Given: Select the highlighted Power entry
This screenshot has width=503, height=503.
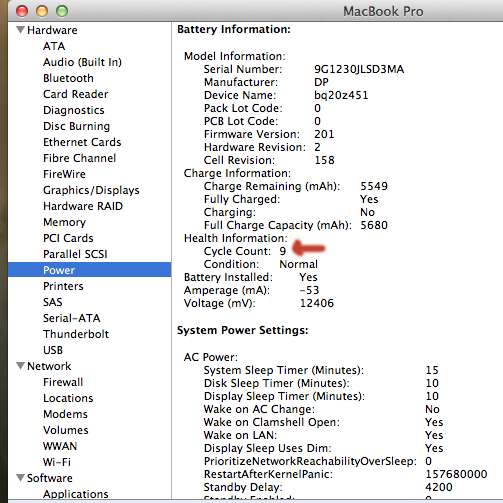Looking at the screenshot, I should click(x=89, y=270).
